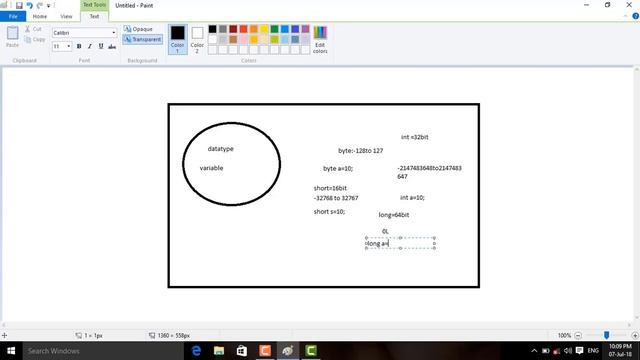
Task: Click the Search Windows box
Action: coord(103,351)
